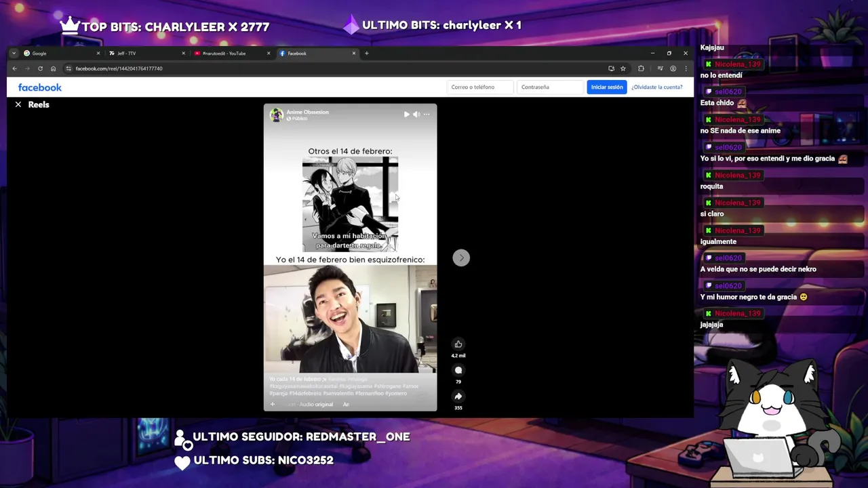Click chat message 'no lo entendí'
Image resolution: width=868 pixels, height=488 pixels.
[721, 75]
